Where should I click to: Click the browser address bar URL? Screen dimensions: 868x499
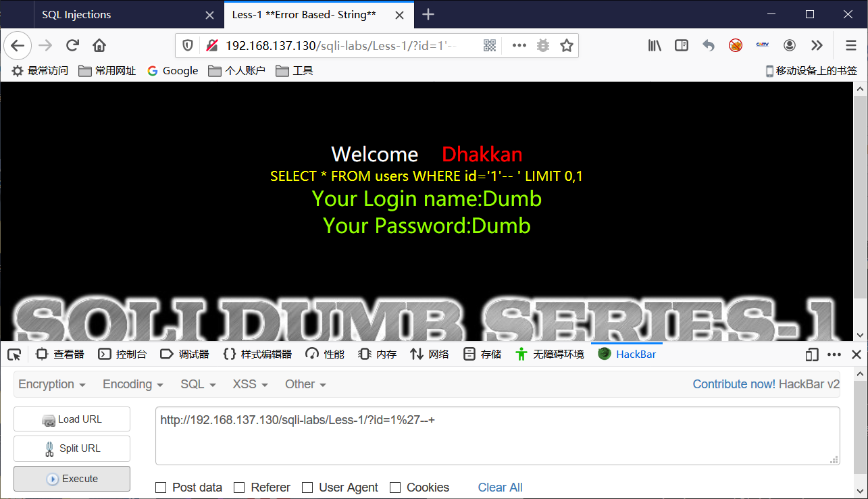pyautogui.click(x=340, y=45)
